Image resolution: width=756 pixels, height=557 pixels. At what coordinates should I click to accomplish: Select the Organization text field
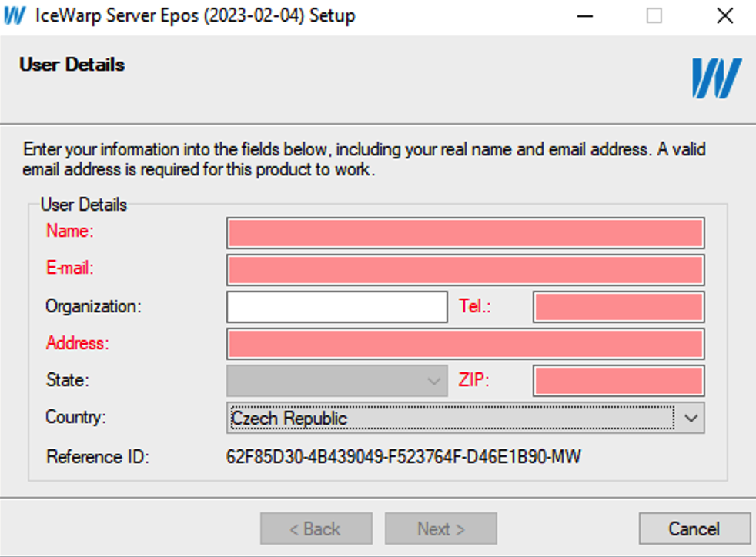coord(337,307)
